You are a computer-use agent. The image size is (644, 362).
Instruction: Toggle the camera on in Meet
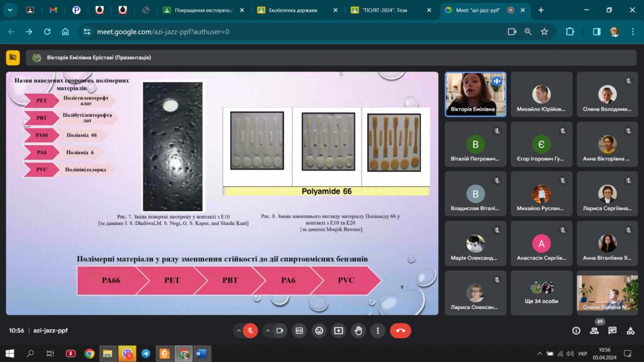(x=280, y=331)
